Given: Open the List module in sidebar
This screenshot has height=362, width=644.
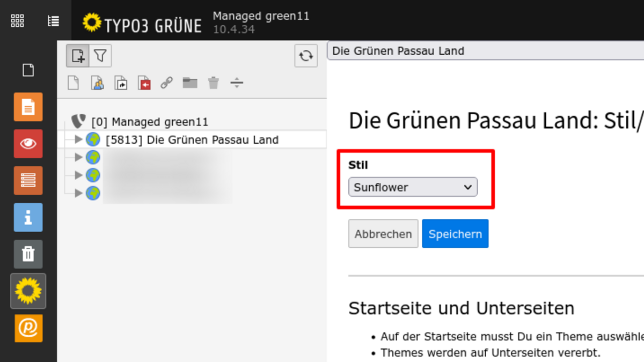Looking at the screenshot, I should tap(28, 180).
